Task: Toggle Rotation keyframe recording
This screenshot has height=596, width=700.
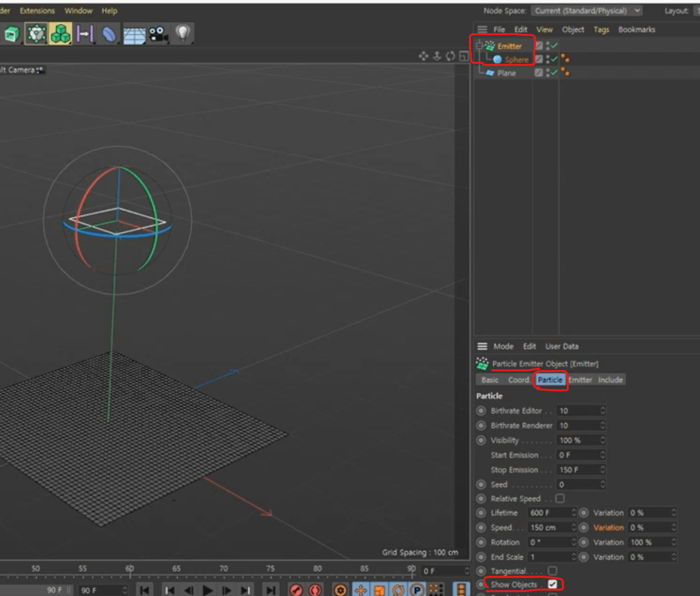Action: tap(398, 590)
